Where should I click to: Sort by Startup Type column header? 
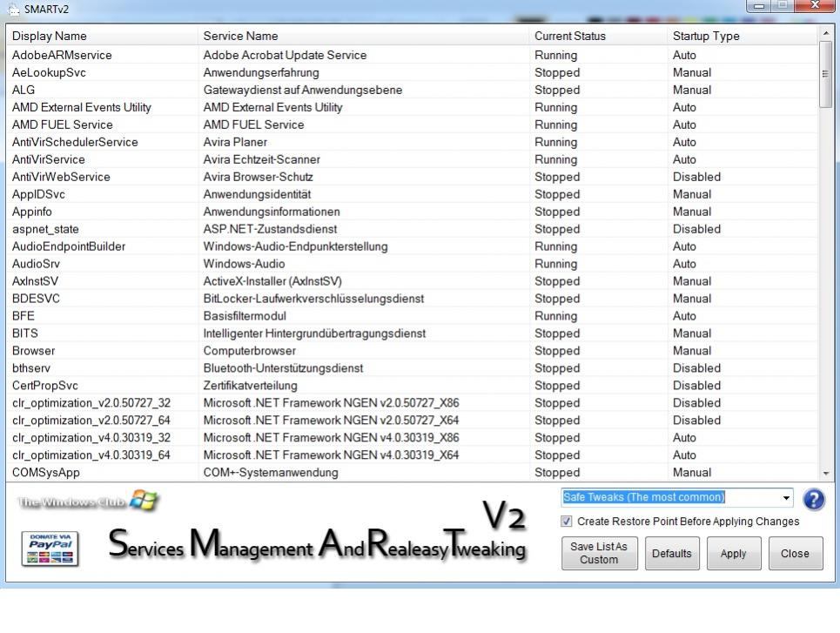coord(743,36)
